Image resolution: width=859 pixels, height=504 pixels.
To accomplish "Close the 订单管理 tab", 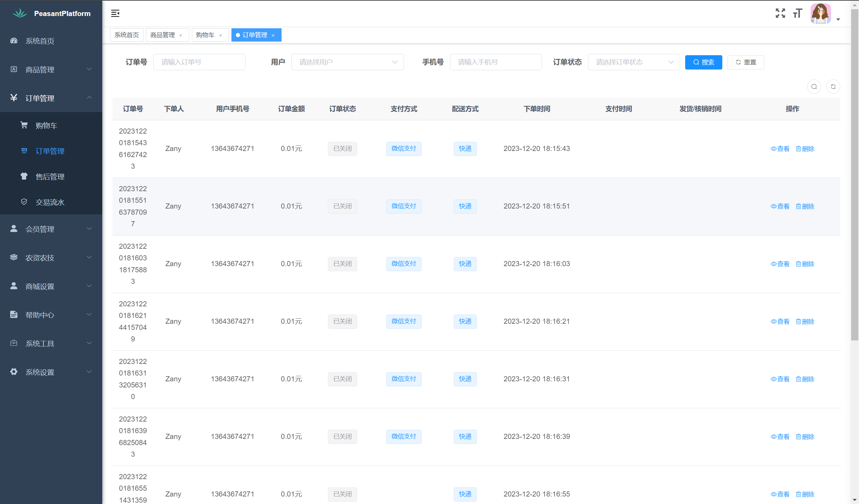I will click(x=273, y=35).
